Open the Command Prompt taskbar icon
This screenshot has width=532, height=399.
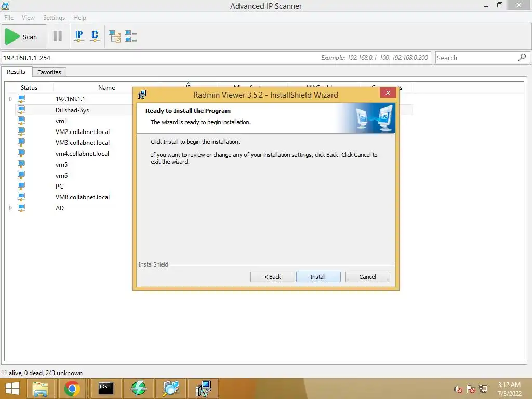click(x=106, y=389)
